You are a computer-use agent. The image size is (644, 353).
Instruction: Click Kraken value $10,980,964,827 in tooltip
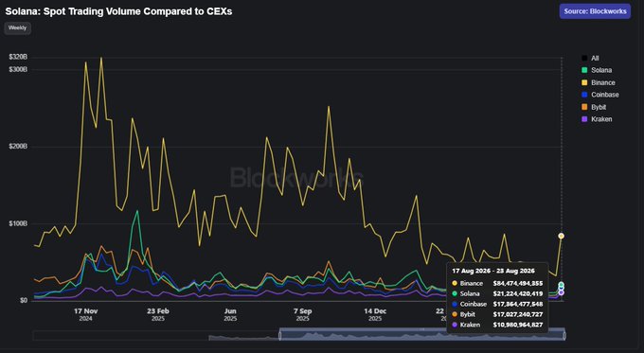(518, 325)
